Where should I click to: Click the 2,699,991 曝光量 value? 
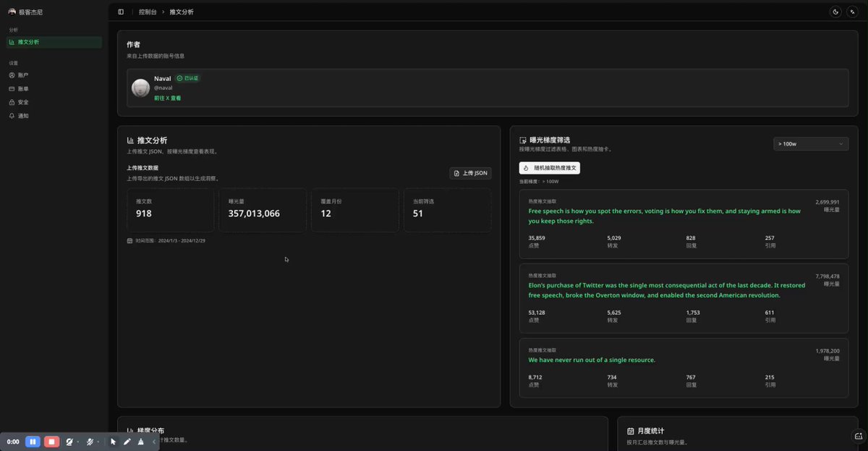tap(827, 202)
